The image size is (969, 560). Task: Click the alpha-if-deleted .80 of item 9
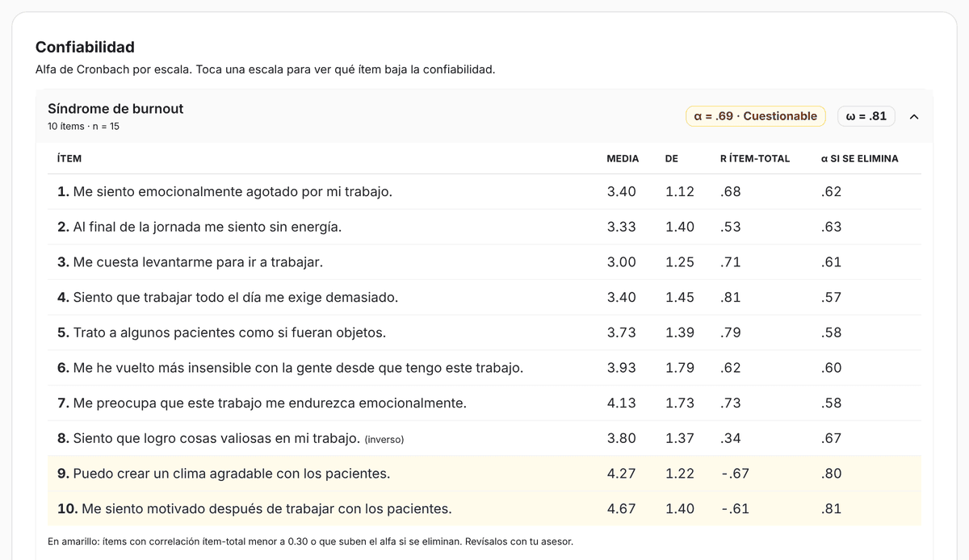coord(831,474)
